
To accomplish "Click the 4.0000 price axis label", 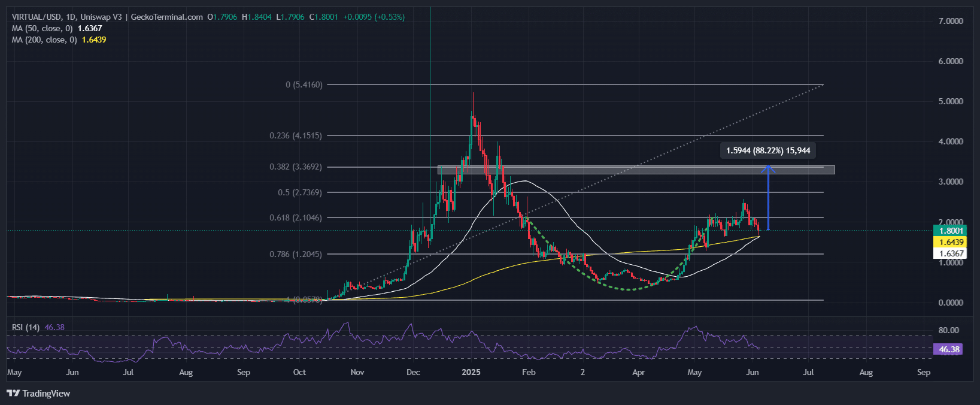I will tap(951, 141).
